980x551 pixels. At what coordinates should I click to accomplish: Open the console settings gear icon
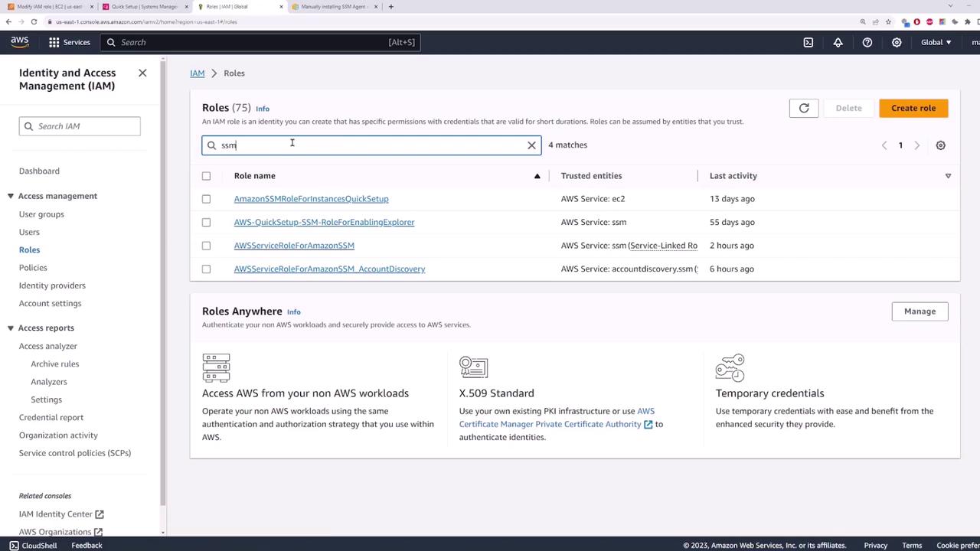pyautogui.click(x=897, y=42)
